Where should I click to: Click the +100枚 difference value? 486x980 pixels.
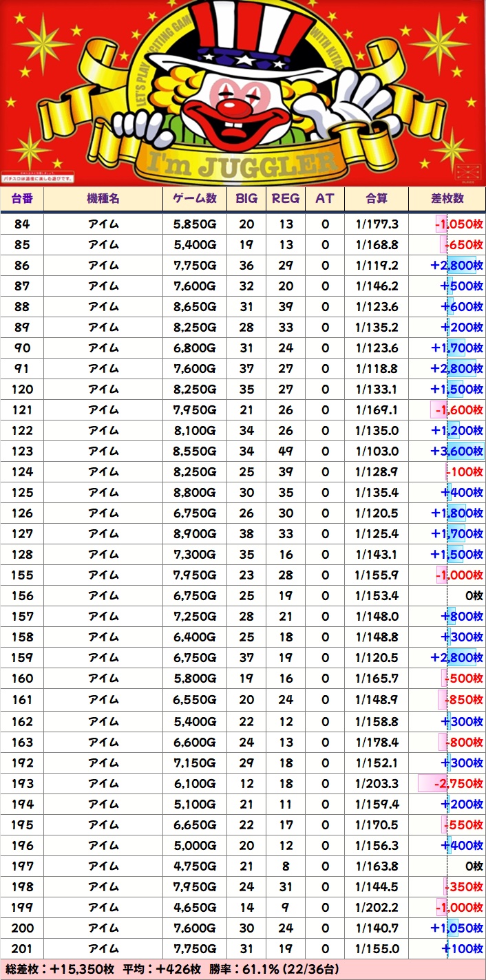463,948
